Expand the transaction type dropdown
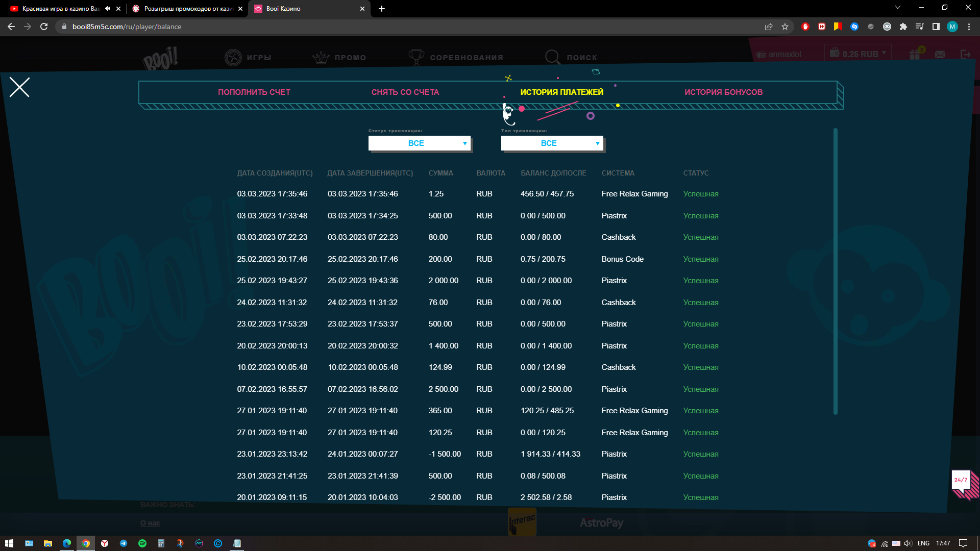This screenshot has height=551, width=980. coord(552,143)
